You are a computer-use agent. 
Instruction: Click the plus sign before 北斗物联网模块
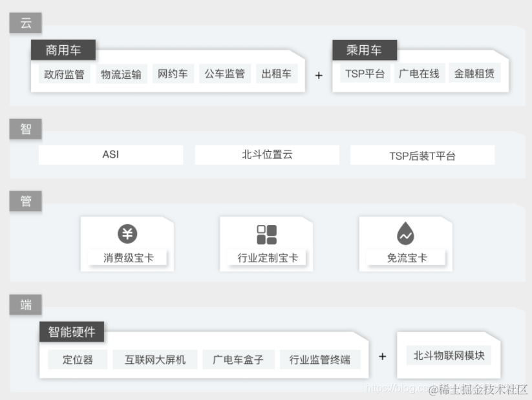click(x=383, y=356)
